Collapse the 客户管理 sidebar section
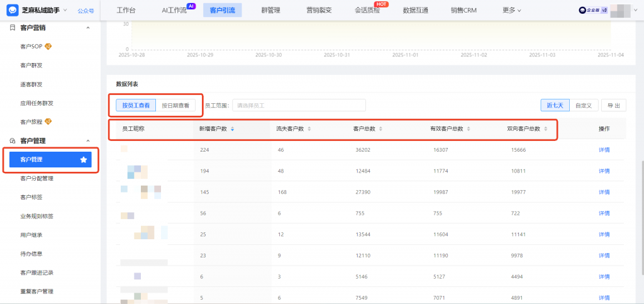The width and height of the screenshot is (644, 304). point(87,141)
